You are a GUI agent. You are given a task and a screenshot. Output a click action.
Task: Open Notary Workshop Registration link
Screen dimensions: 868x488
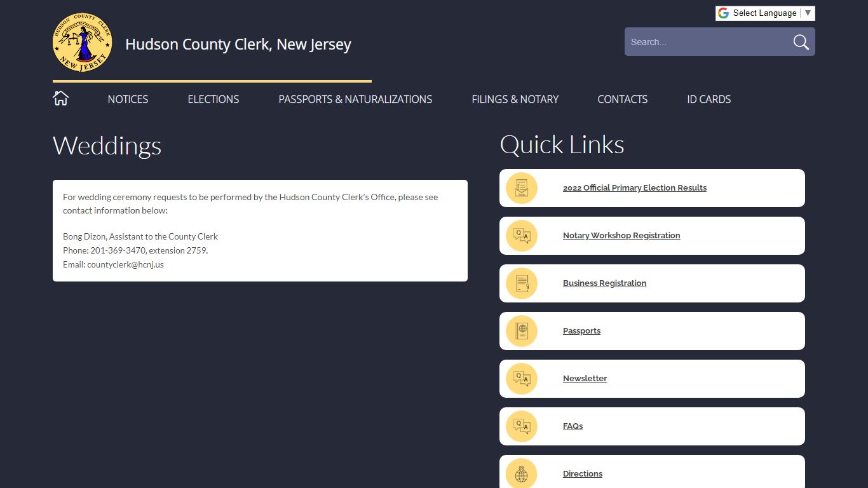pyautogui.click(x=621, y=236)
